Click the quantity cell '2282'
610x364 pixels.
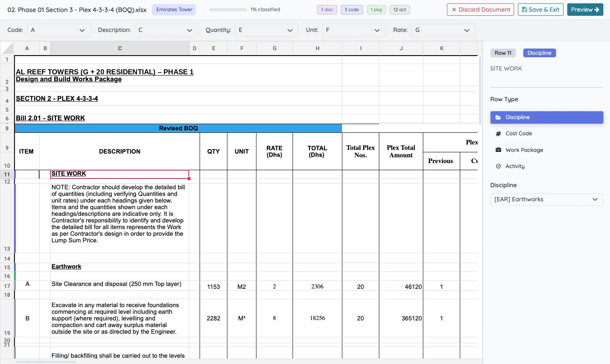click(213, 318)
